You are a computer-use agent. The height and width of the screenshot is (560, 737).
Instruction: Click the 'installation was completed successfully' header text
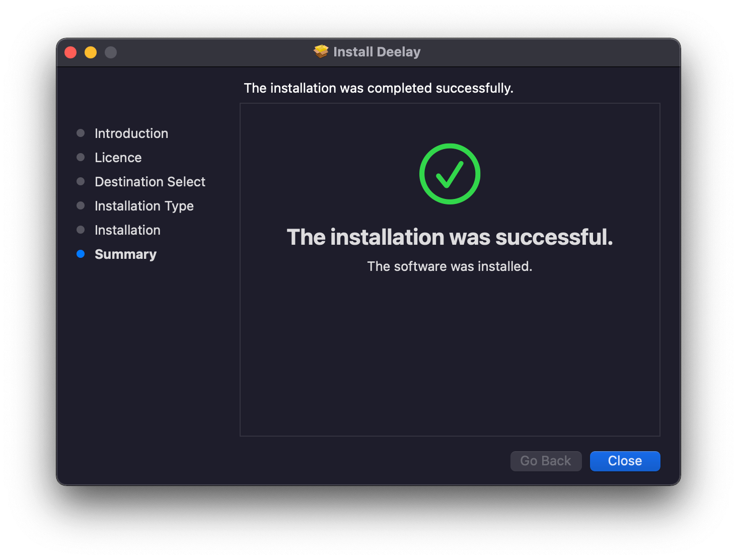click(379, 88)
